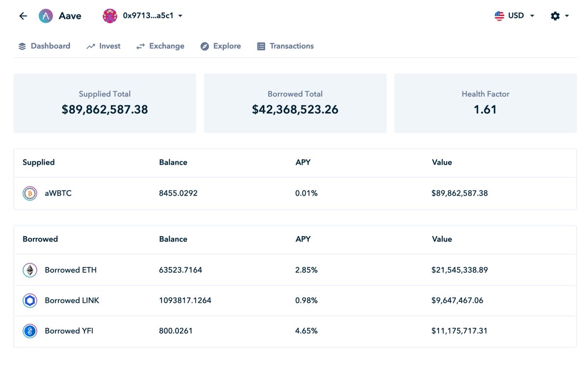Viewport: 588px width, 368px height.
Task: Select the ETH APY 2.85%
Action: 306,270
